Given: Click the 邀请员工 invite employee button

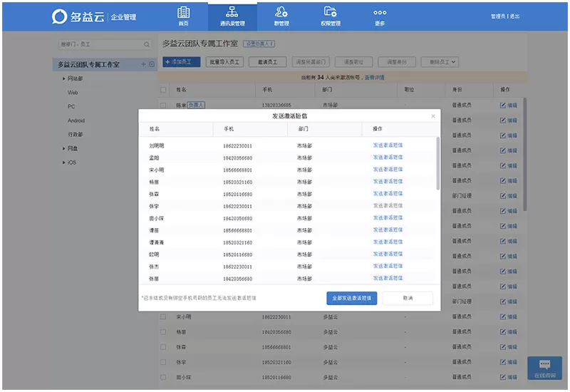Looking at the screenshot, I should pyautogui.click(x=268, y=62).
